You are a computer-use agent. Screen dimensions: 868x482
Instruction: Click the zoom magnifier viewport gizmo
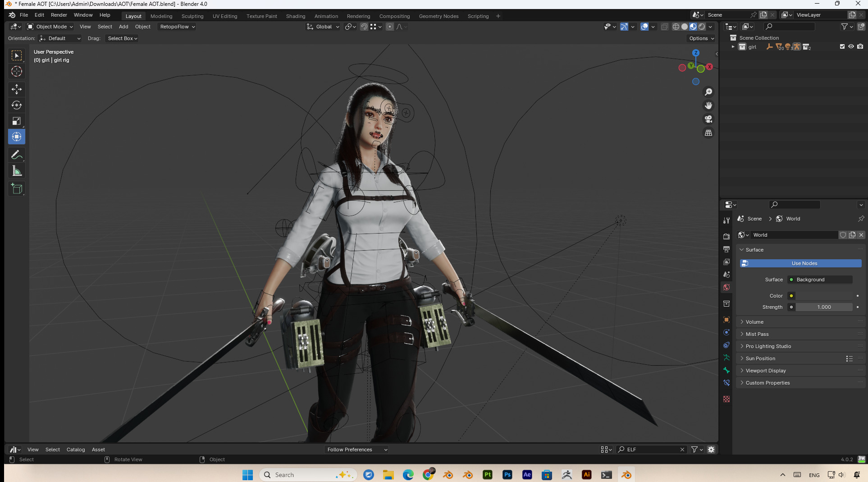708,92
